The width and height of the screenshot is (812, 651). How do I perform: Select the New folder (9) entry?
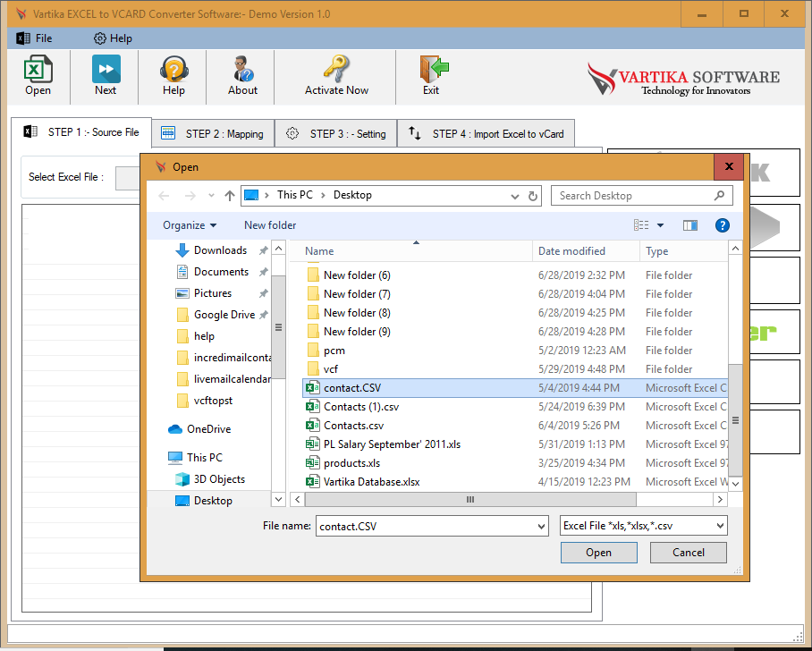514,332
